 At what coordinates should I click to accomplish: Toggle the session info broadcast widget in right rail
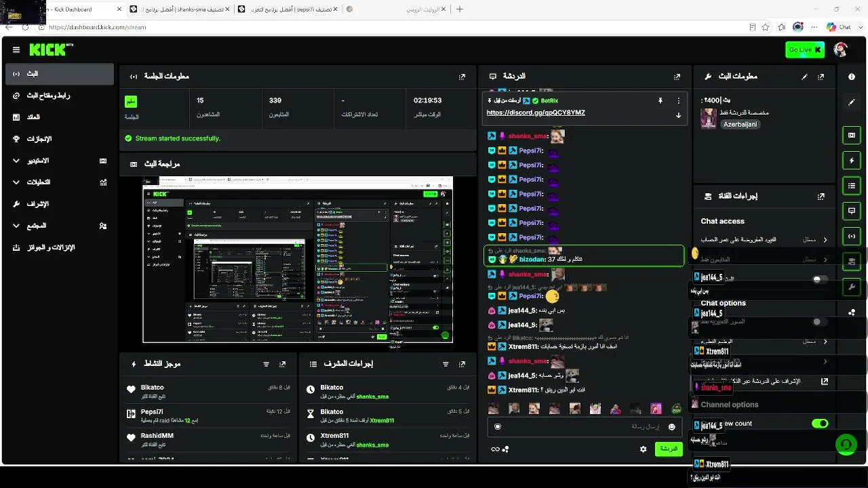[x=852, y=236]
